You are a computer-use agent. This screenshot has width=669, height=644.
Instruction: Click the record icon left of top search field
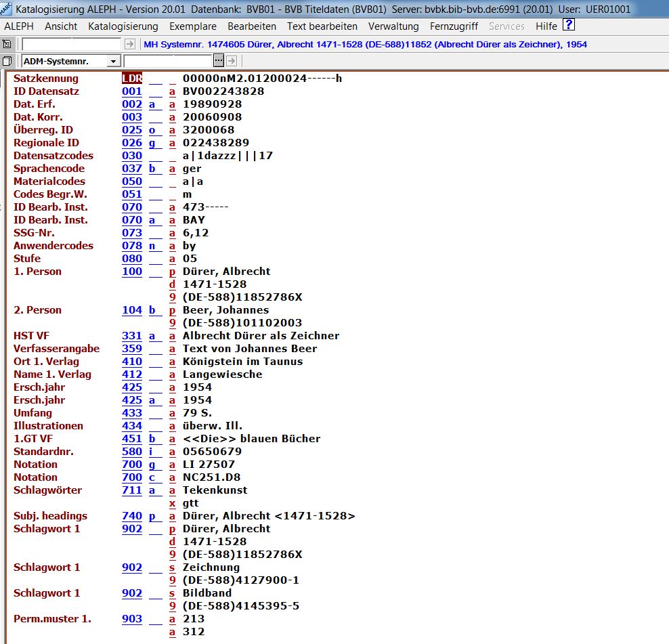click(7, 44)
